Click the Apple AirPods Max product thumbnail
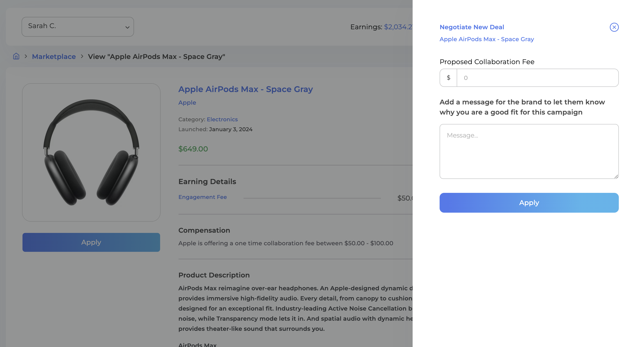The height and width of the screenshot is (347, 644). coord(91,152)
